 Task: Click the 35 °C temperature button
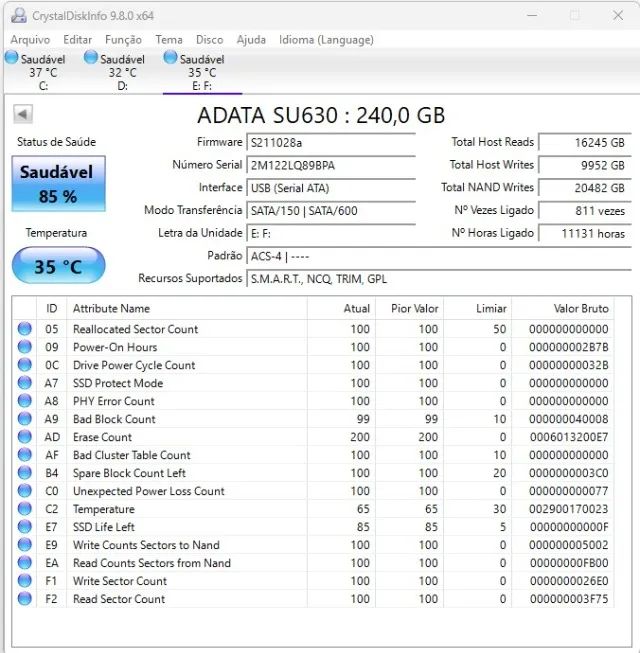pos(58,266)
